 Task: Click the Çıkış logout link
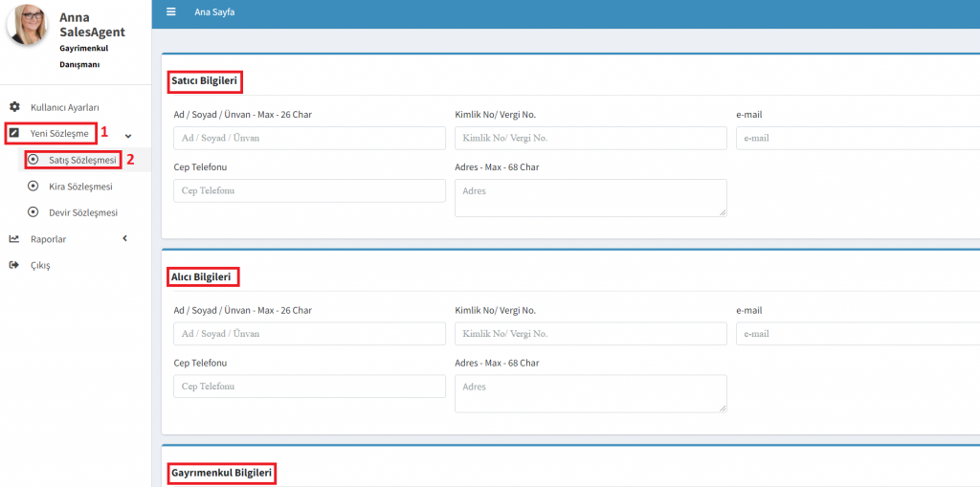[40, 265]
